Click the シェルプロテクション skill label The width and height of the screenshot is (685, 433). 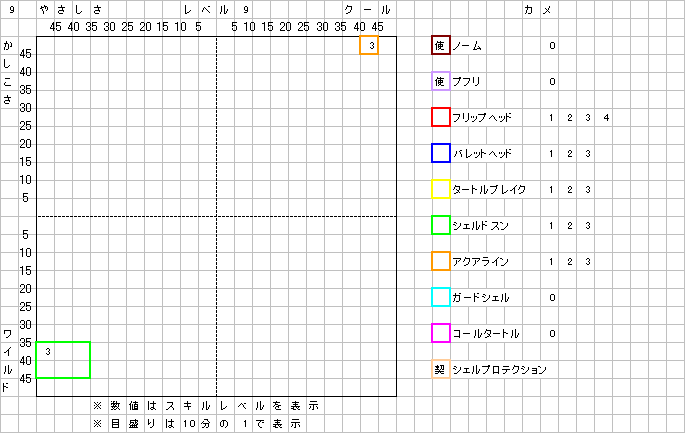499,370
